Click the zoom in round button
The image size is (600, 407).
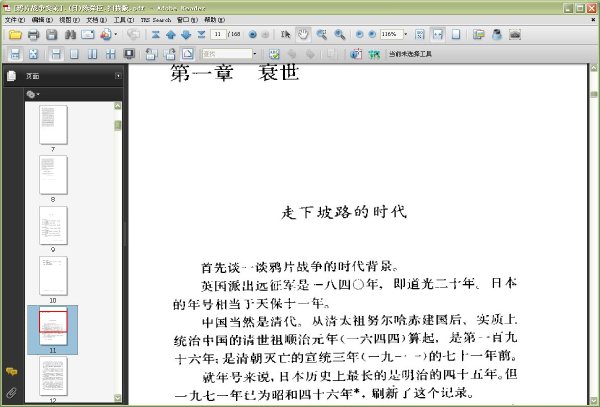pyautogui.click(x=372, y=34)
